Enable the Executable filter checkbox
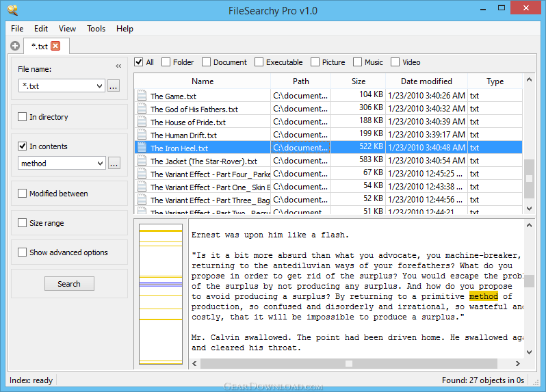The width and height of the screenshot is (546, 392). (x=259, y=62)
